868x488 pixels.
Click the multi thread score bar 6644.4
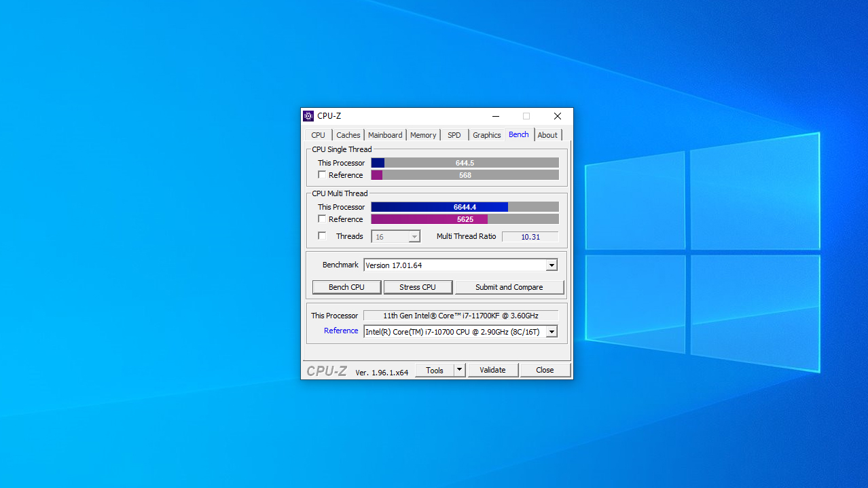[465, 207]
